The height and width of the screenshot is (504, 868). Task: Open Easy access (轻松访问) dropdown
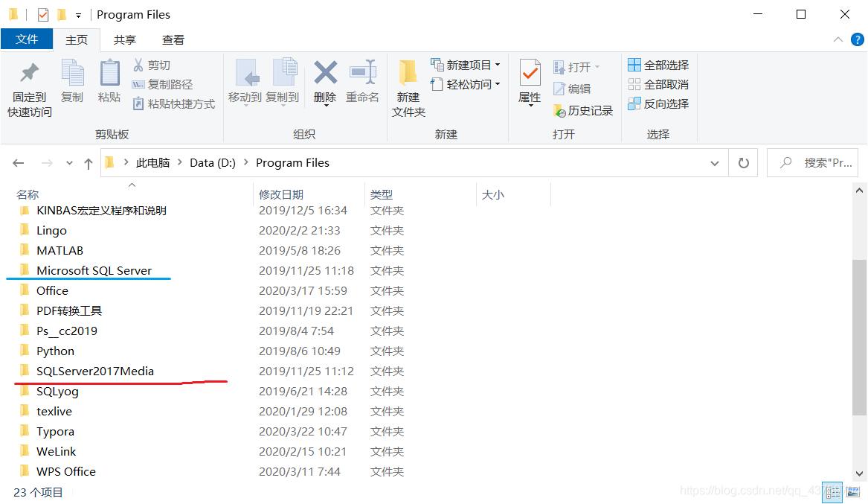coord(466,85)
